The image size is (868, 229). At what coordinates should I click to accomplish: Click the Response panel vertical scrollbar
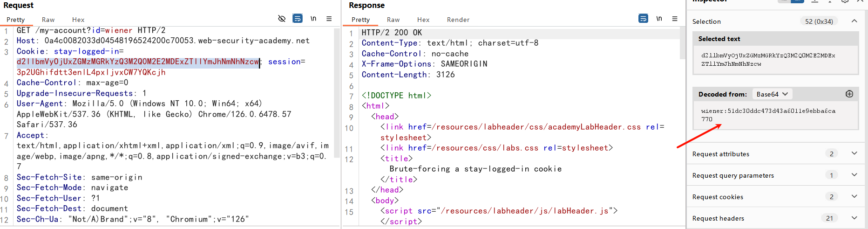click(682, 44)
